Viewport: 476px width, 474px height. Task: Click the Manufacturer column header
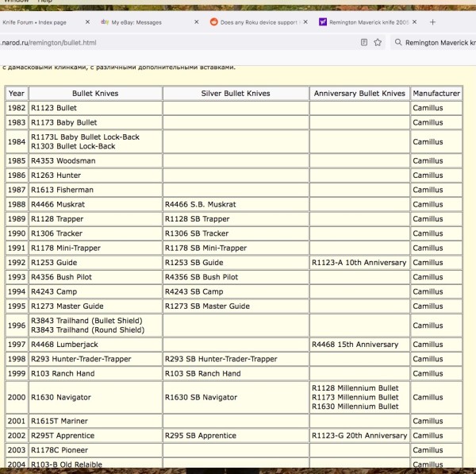pyautogui.click(x=436, y=93)
